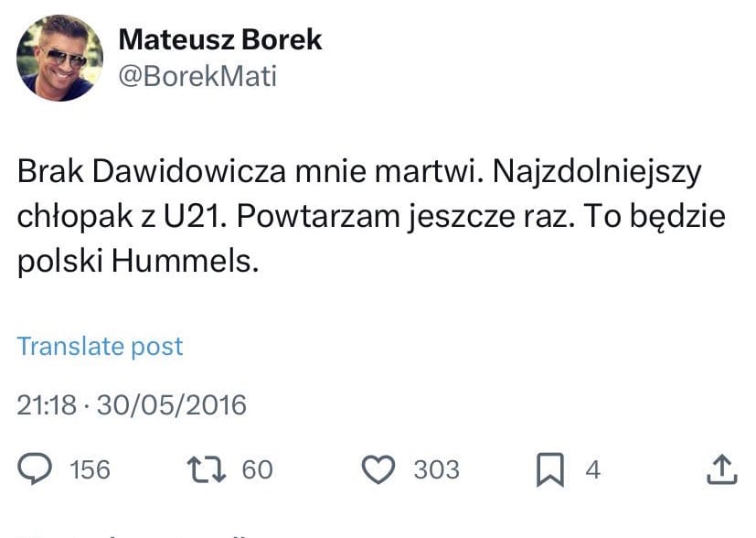Open Mateusz Borek's profile picture
Screen dimensions: 756x538
59,59
